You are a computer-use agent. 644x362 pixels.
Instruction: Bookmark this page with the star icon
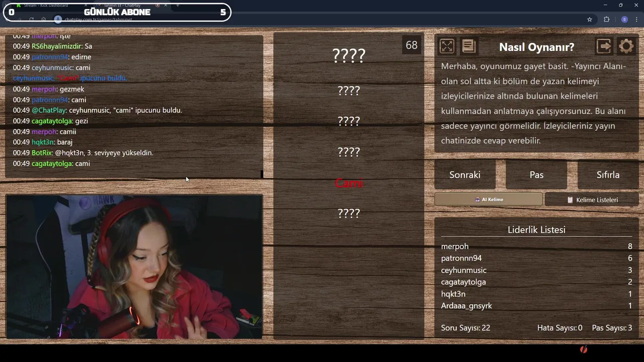coord(590,19)
